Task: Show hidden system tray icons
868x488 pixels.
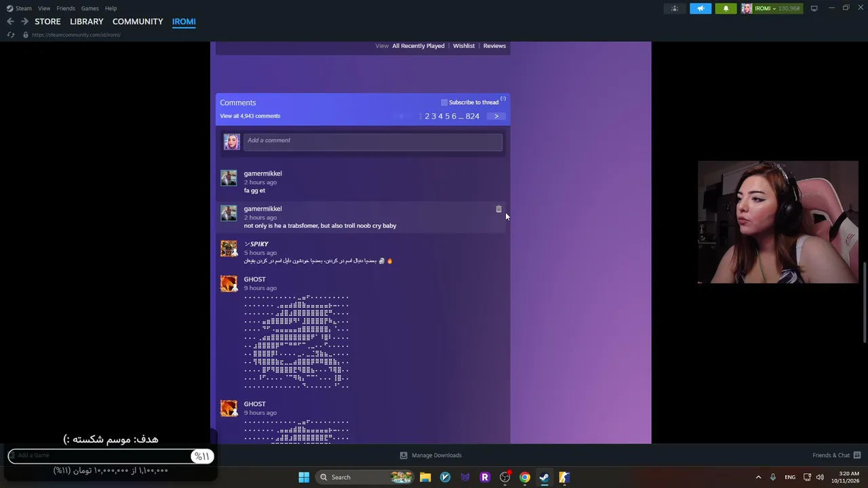Action: pyautogui.click(x=758, y=477)
